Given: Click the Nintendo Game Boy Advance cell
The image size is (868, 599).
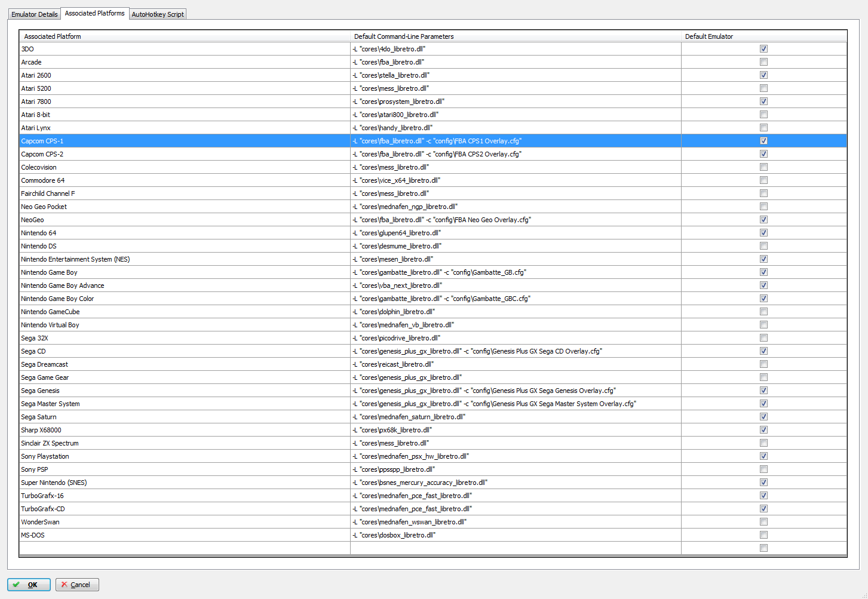Looking at the screenshot, I should tap(185, 285).
